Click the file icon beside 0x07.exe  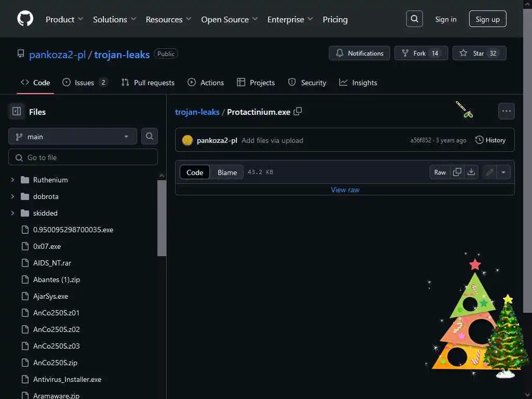(x=25, y=246)
